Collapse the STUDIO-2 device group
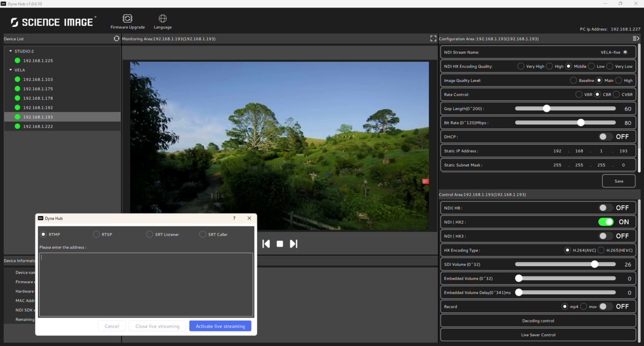 10,51
